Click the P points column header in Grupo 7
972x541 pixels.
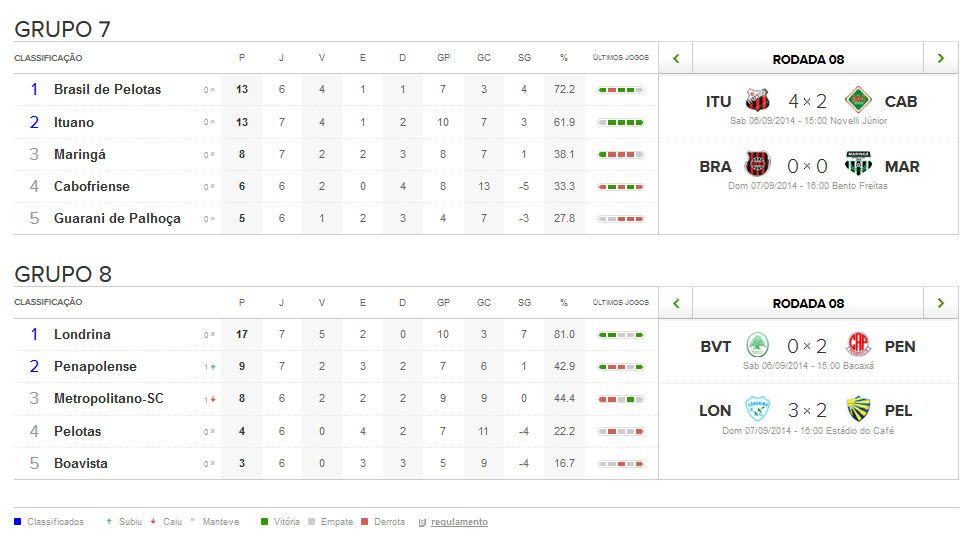(242, 58)
